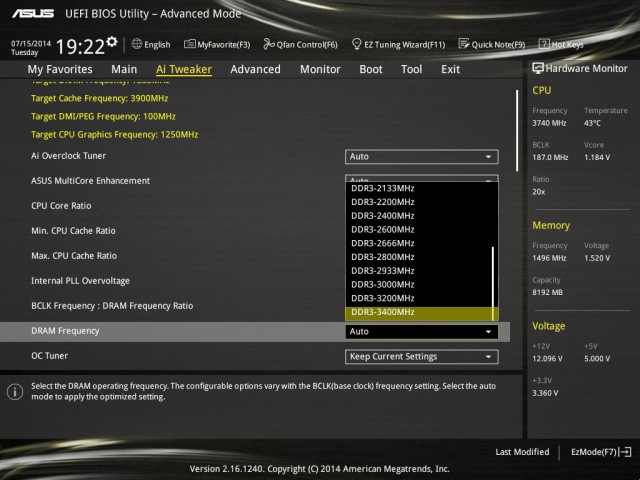The width and height of the screenshot is (640, 480).
Task: Select the ASUS MultiCore Enhancement label
Action: pos(91,181)
